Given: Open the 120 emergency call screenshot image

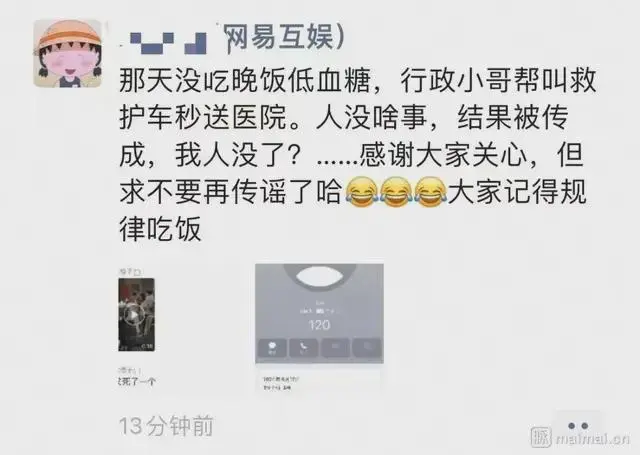Looking at the screenshot, I should coord(319,313).
